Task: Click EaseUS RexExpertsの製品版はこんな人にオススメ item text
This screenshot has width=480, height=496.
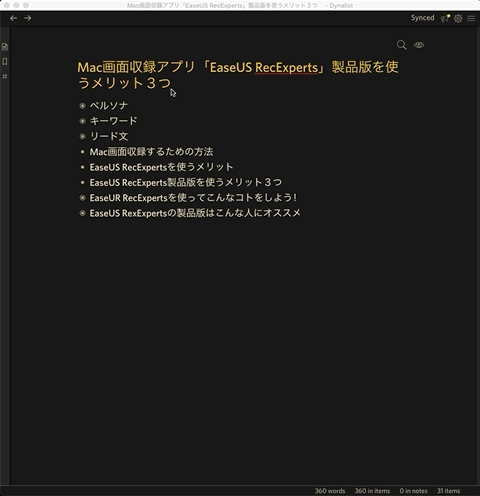Action: (195, 213)
